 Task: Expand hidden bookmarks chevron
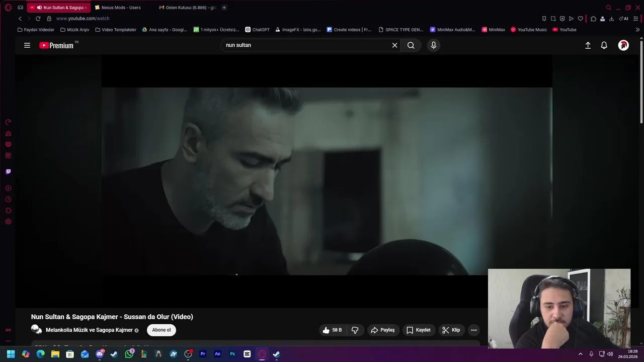coord(638,30)
